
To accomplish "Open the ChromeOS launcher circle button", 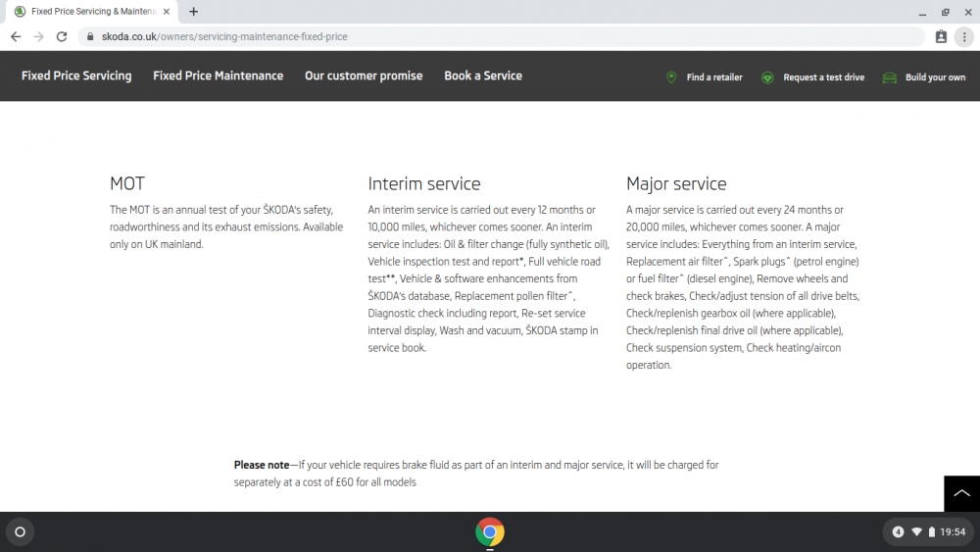I will [x=20, y=532].
